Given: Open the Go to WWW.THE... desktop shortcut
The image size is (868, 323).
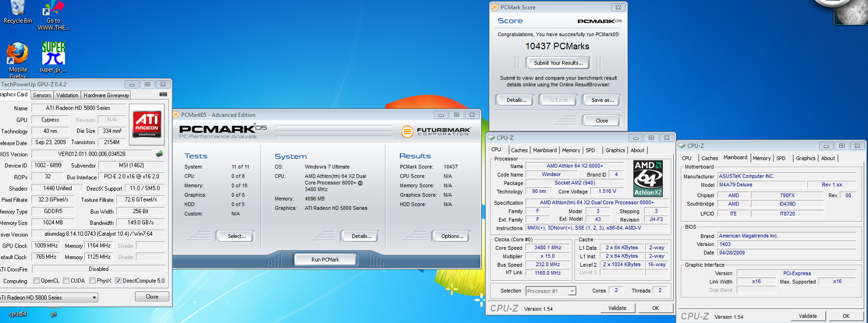Looking at the screenshot, I should [x=53, y=15].
